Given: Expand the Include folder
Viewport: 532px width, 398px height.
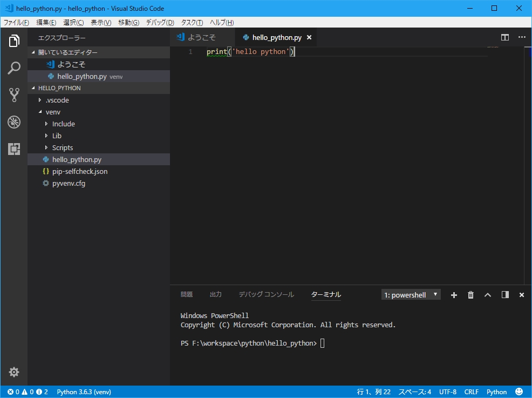Looking at the screenshot, I should point(99,124).
